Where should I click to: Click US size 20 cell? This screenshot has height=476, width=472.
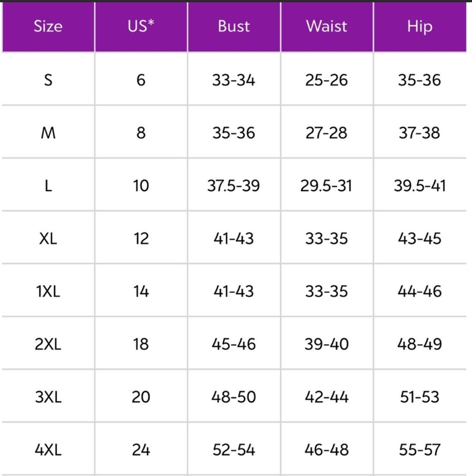141,397
